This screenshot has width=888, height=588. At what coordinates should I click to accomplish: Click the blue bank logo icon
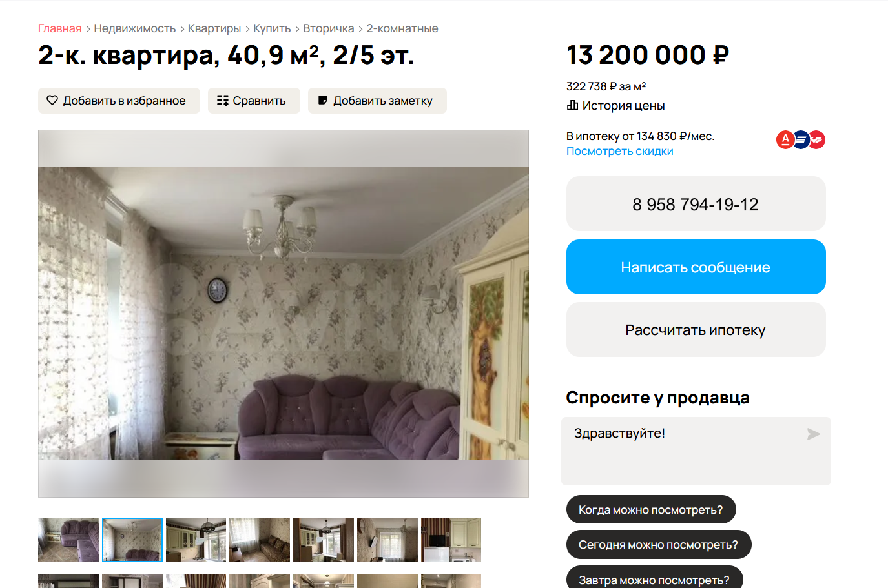point(801,139)
